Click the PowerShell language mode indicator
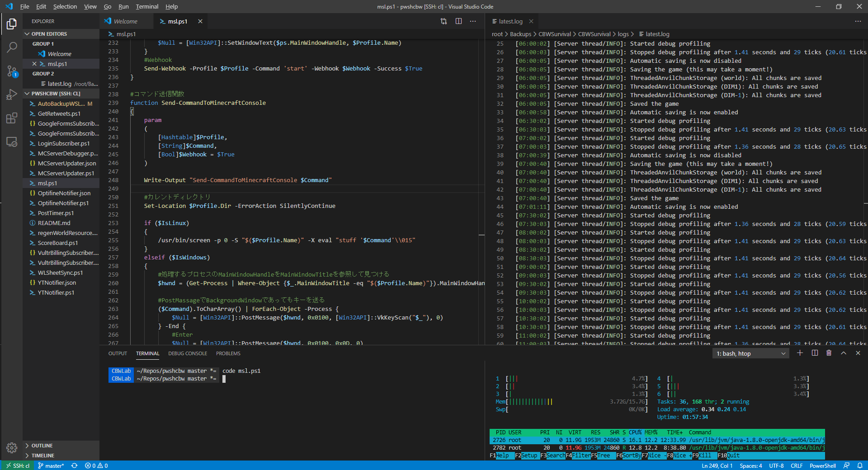This screenshot has height=470, width=868. pos(822,465)
